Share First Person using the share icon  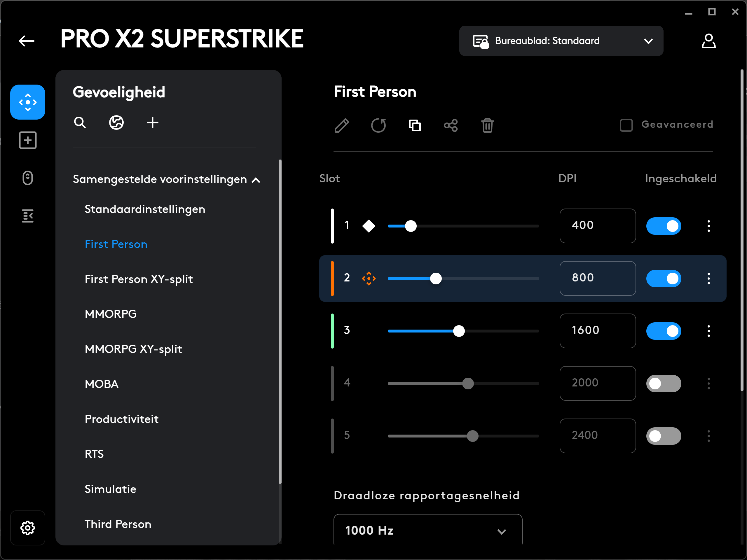point(451,125)
